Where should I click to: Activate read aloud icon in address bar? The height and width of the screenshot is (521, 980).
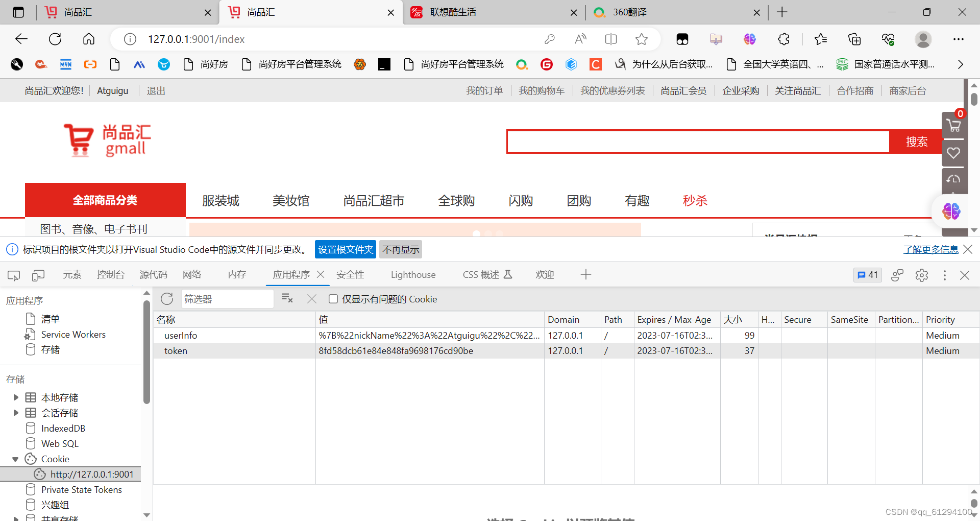(x=580, y=39)
